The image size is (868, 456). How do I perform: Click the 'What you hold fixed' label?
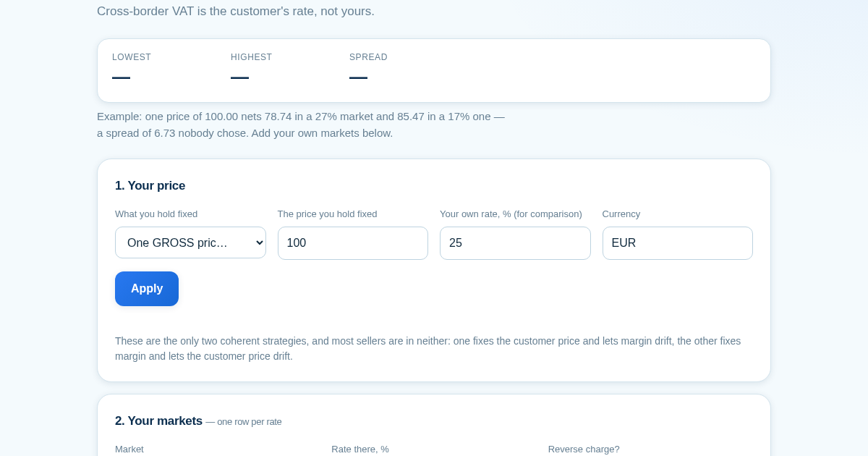(x=156, y=214)
